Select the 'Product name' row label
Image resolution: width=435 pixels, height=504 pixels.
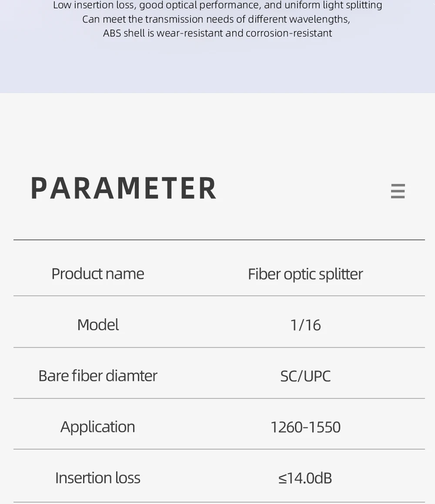(97, 274)
